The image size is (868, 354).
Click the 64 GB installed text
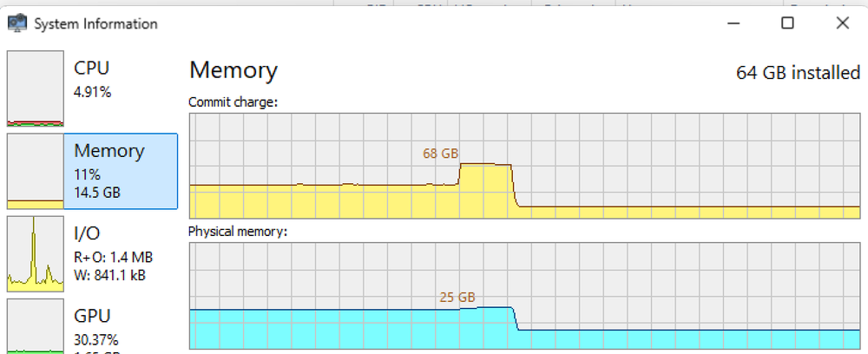tap(798, 73)
